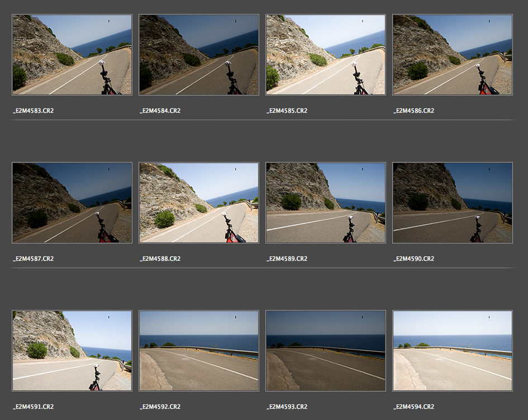Click the _E2M4583.CR2 filename label
Viewport: 528px width, 420px height.
(x=34, y=111)
